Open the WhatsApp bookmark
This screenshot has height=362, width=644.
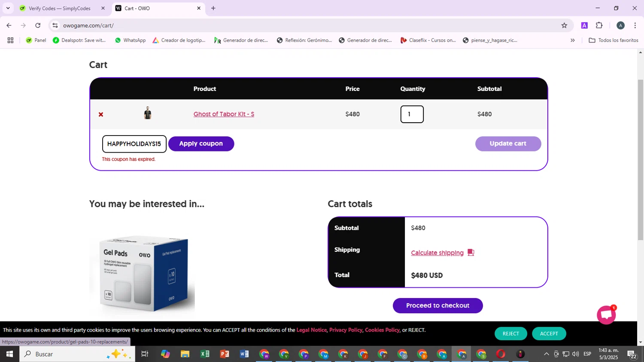130,40
